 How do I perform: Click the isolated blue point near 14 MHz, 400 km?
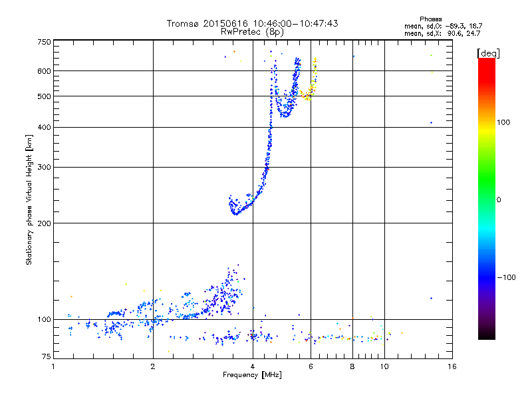click(x=431, y=123)
